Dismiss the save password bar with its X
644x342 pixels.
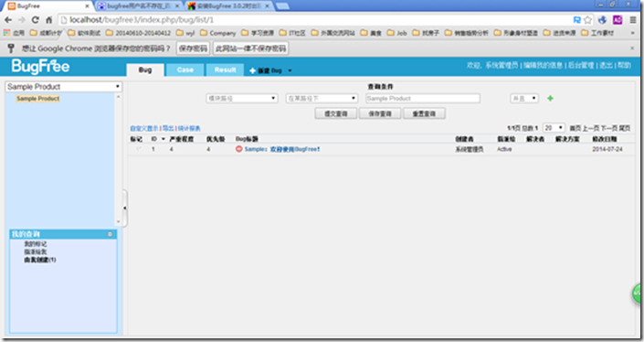[x=632, y=48]
